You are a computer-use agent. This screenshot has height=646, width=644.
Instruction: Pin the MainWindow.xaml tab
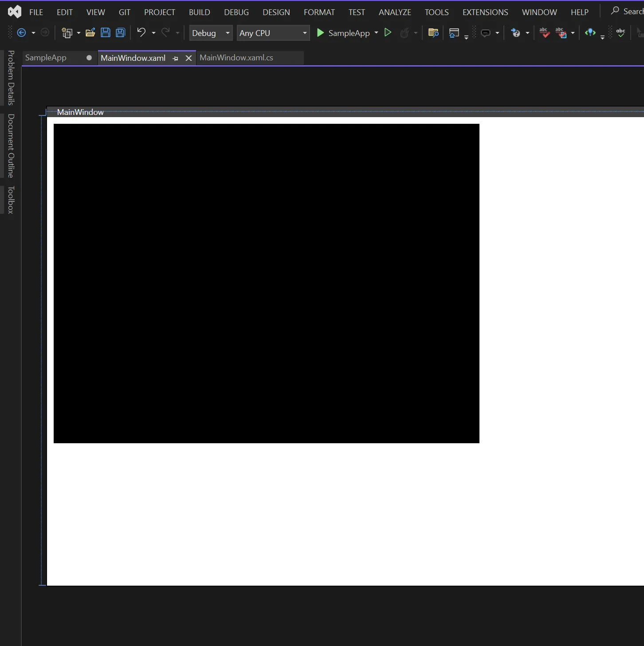pyautogui.click(x=175, y=58)
